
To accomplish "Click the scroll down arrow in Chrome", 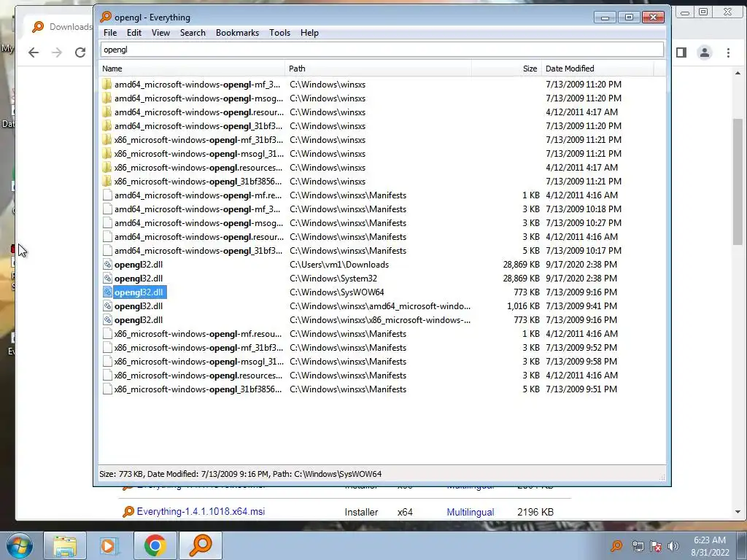I will tap(738, 512).
